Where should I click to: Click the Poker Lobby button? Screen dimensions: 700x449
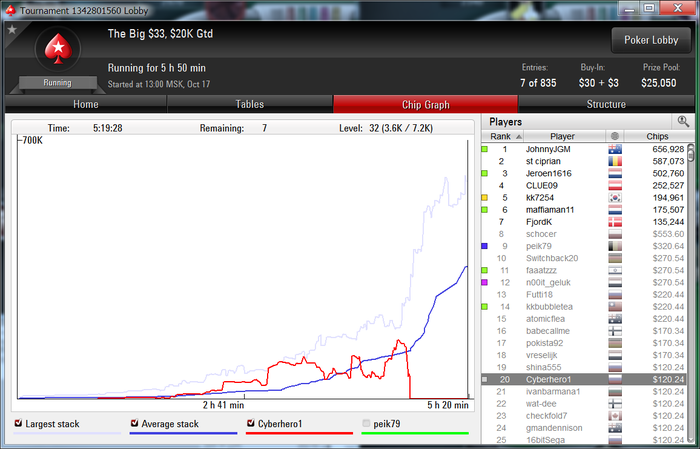click(651, 40)
